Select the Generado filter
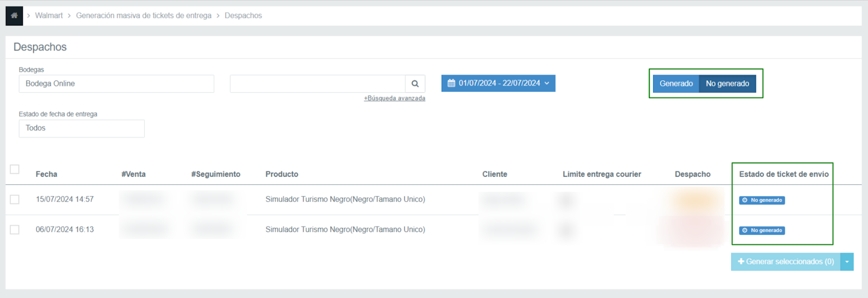Image resolution: width=868 pixels, height=298 pixels. pos(676,83)
